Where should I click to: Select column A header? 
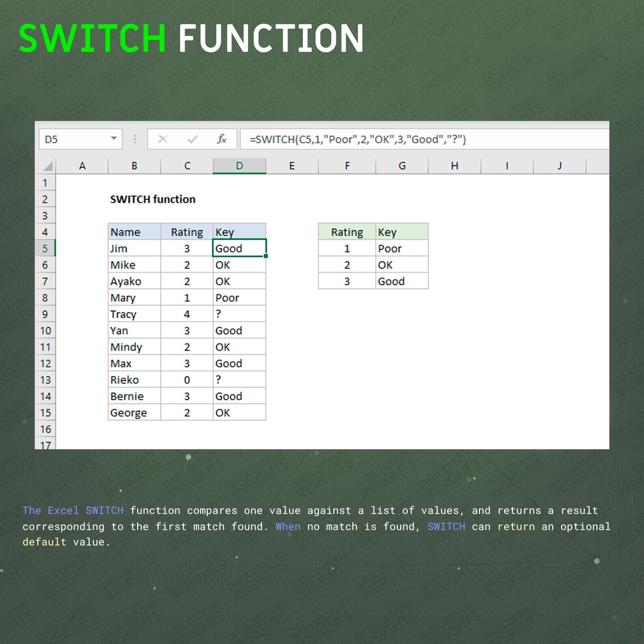point(82,166)
